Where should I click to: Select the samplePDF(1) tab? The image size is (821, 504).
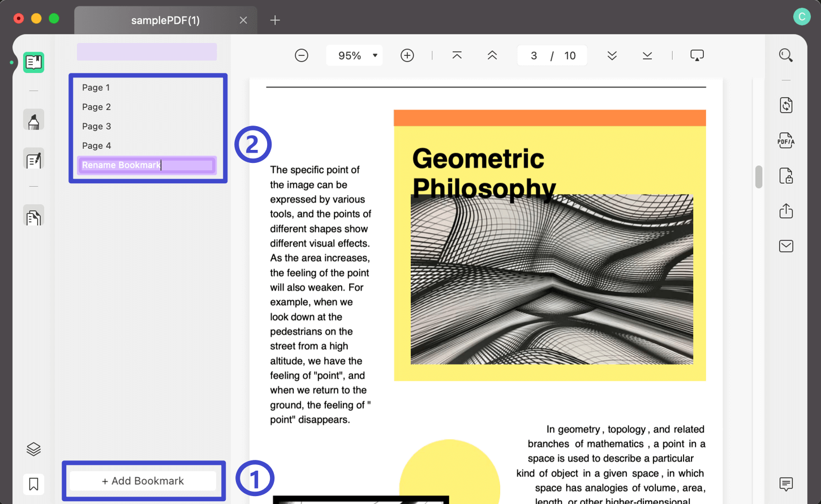165,20
